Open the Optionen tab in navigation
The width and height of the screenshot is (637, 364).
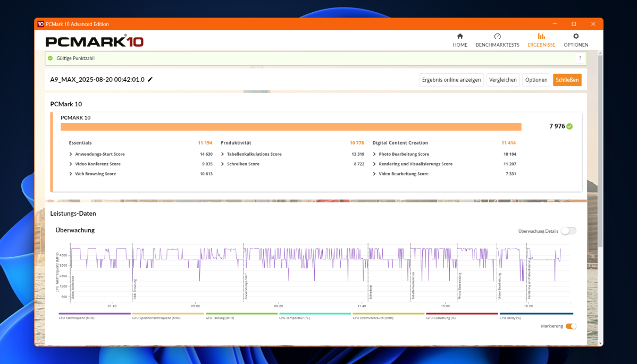tap(576, 40)
